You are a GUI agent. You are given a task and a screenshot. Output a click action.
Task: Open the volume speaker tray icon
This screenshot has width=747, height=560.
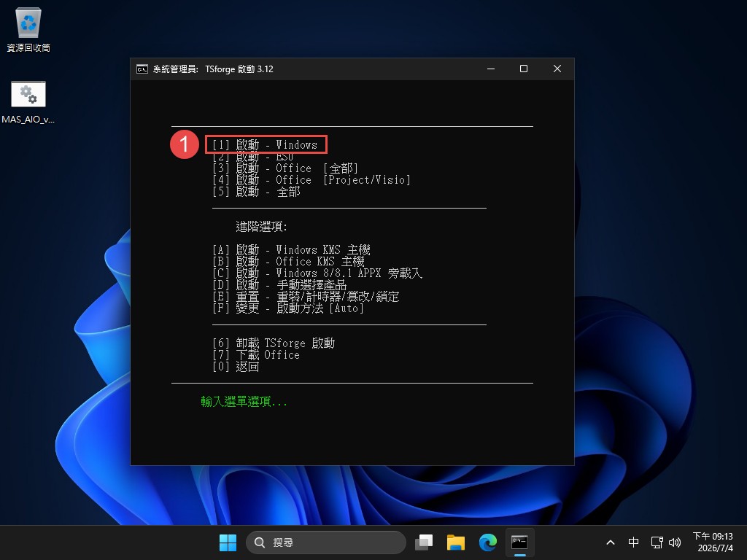click(675, 542)
